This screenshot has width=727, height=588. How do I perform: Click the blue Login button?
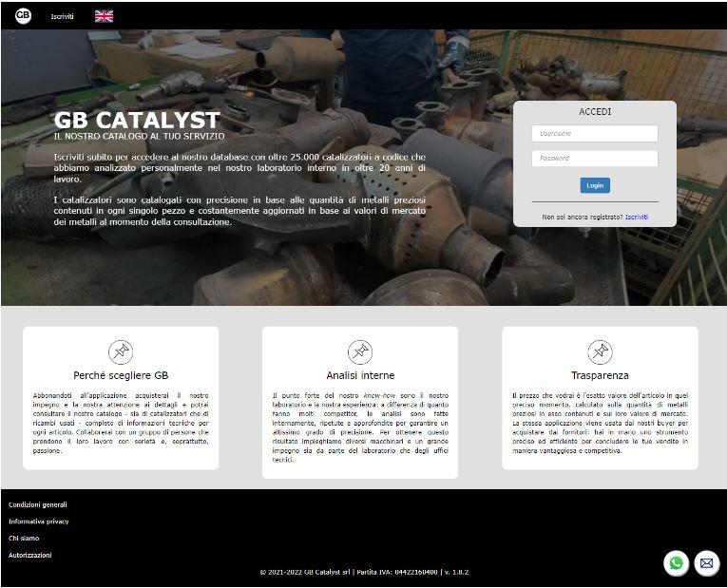594,185
